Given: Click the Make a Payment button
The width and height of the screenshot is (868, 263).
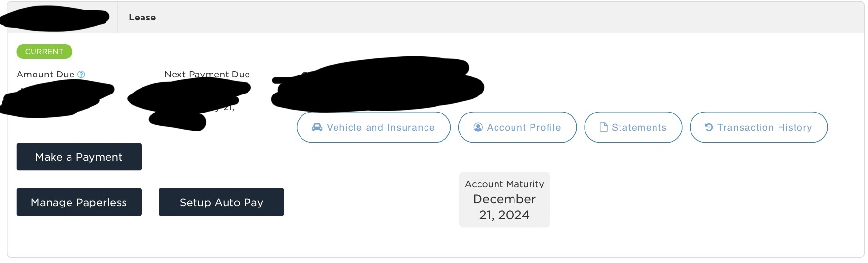Looking at the screenshot, I should (x=79, y=157).
